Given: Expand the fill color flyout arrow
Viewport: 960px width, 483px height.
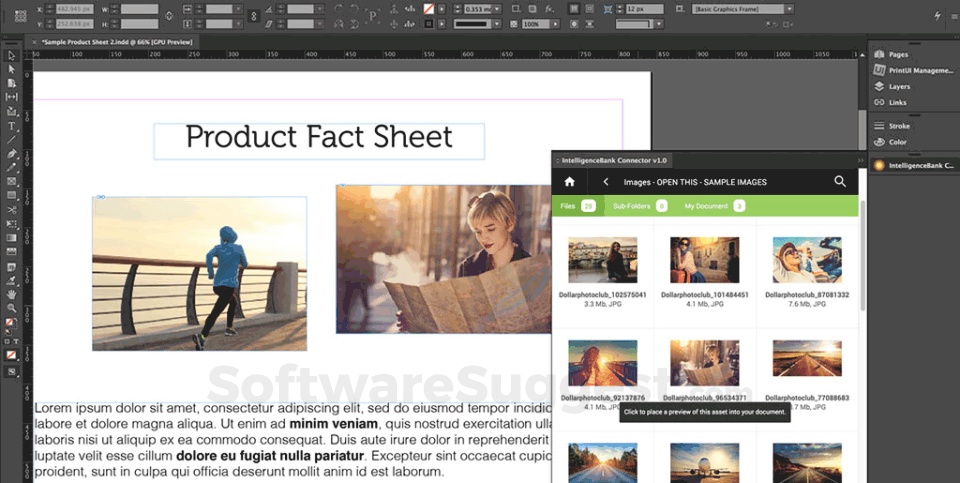Looking at the screenshot, I should click(442, 9).
